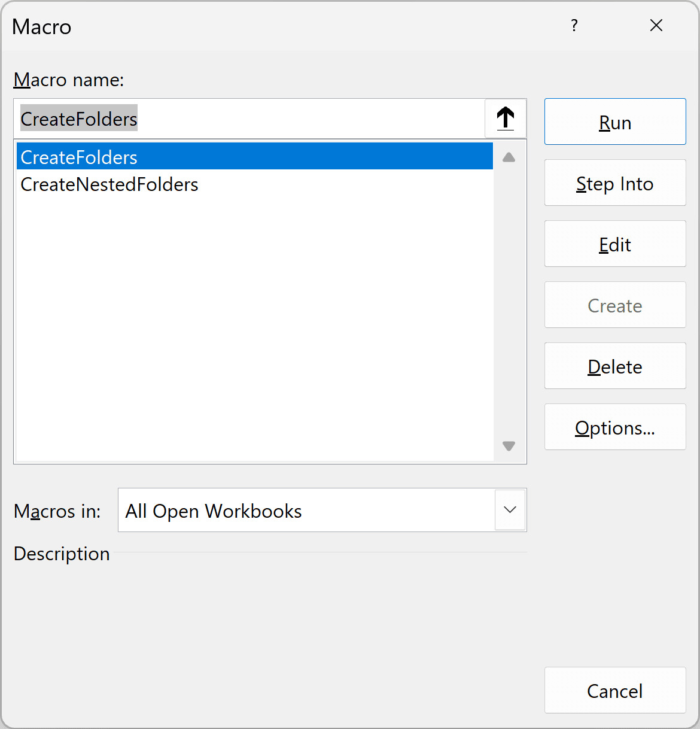The image size is (700, 729).
Task: Click the scrollbar track of the macro list
Action: tap(509, 299)
